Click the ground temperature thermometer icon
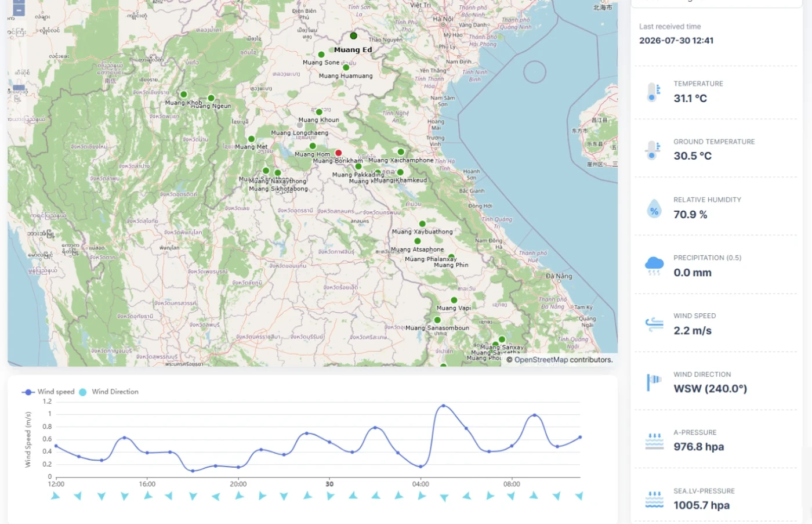812x524 pixels. (x=653, y=150)
